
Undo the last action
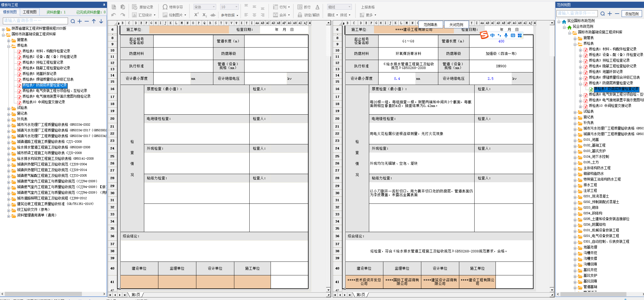(x=114, y=15)
